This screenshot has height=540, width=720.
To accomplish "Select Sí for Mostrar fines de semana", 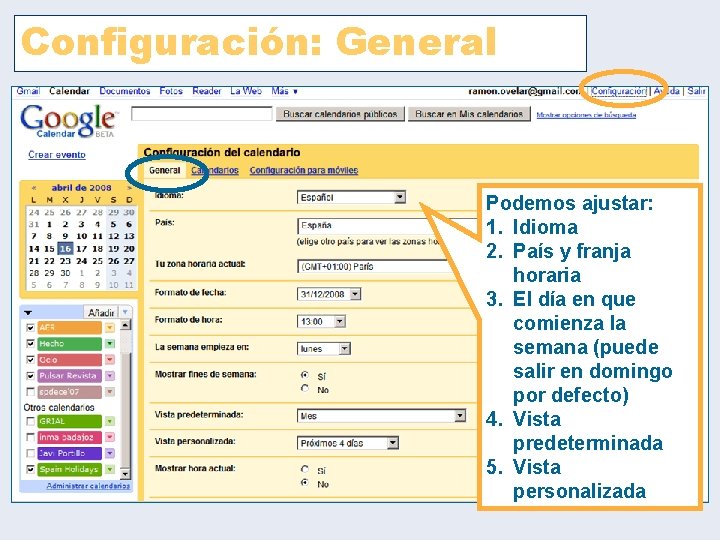I will (x=304, y=375).
